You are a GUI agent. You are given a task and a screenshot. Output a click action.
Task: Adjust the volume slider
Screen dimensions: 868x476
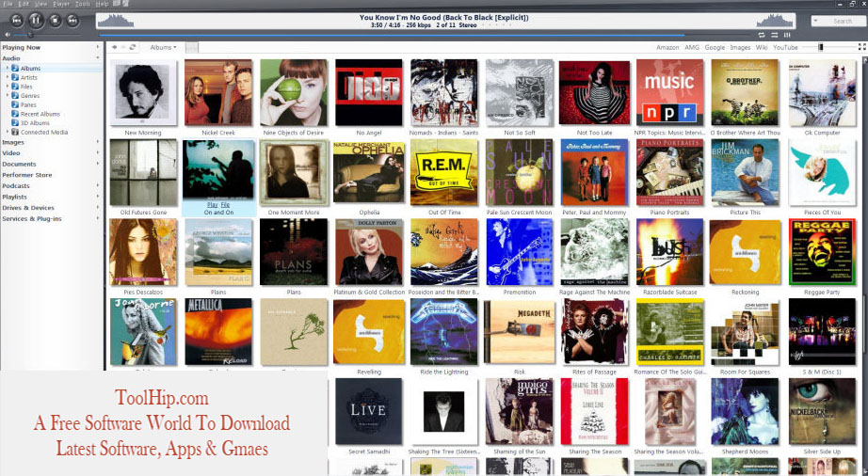(x=47, y=35)
